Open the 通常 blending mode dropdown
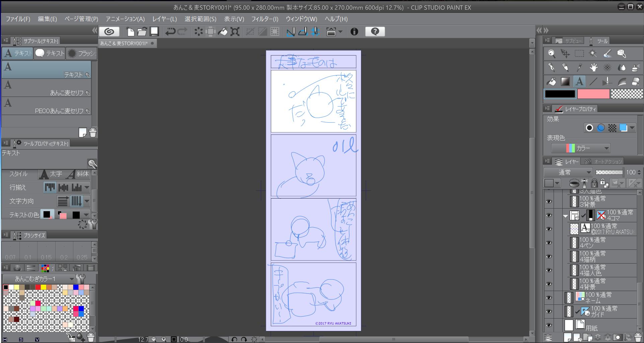Screen dimensions: 644x343 [x=568, y=172]
